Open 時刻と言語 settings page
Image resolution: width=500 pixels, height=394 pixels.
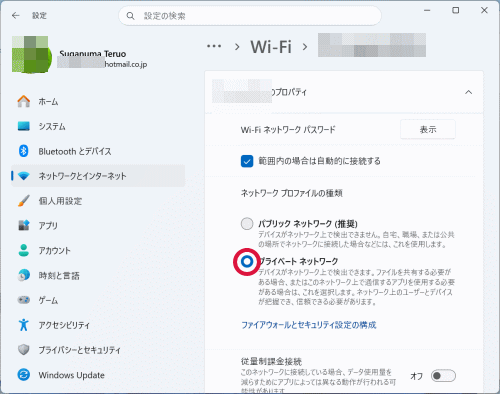(x=98, y=275)
